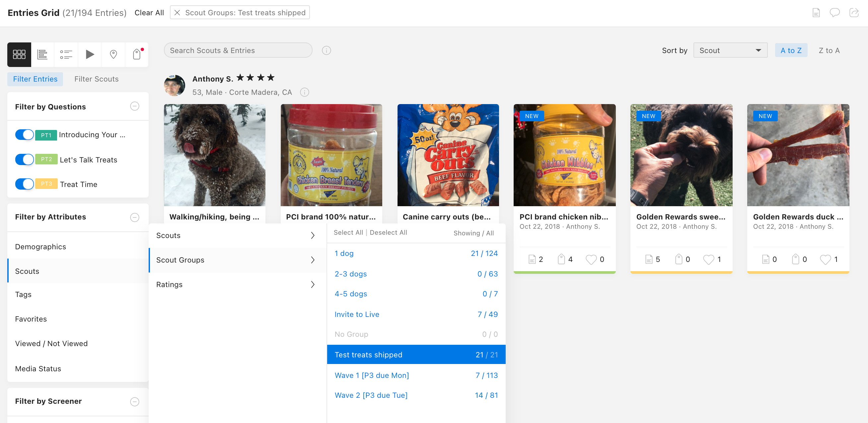Select the Demographics attribute item

pyautogui.click(x=40, y=247)
